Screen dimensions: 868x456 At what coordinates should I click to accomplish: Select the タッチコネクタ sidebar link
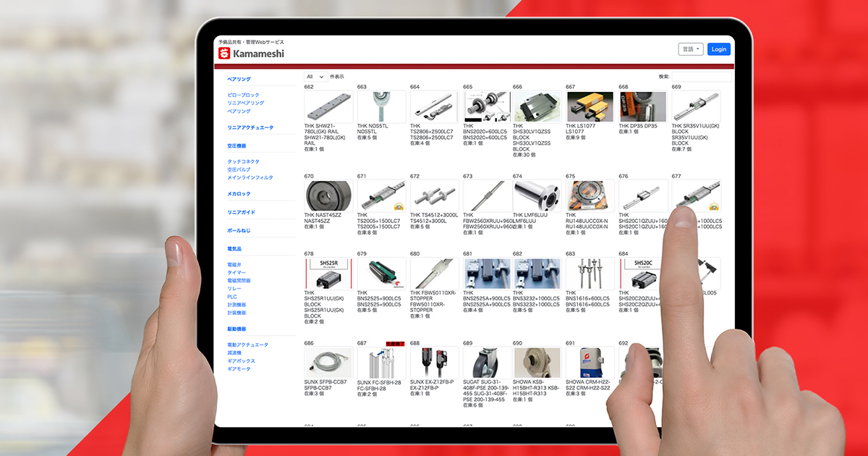[x=243, y=161]
